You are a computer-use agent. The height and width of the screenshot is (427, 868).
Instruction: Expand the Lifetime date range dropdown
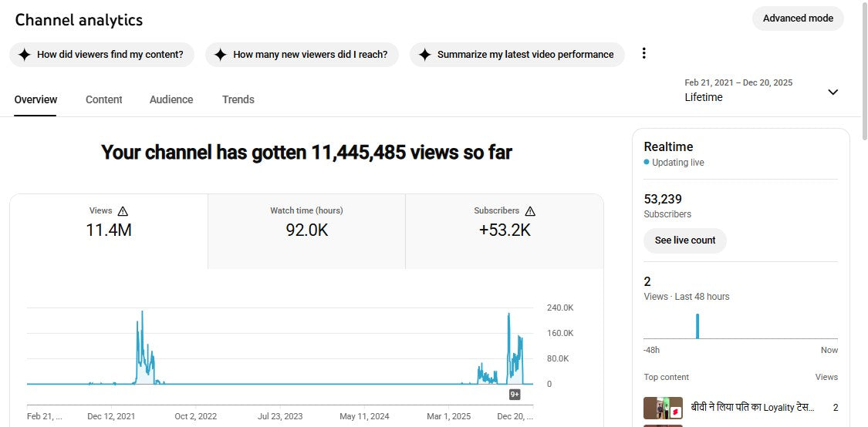point(833,92)
